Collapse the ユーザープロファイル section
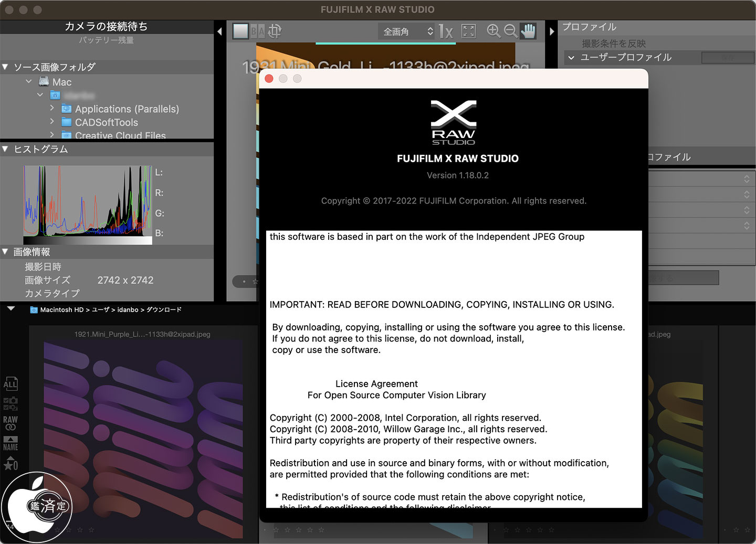This screenshot has width=756, height=544. 571,58
